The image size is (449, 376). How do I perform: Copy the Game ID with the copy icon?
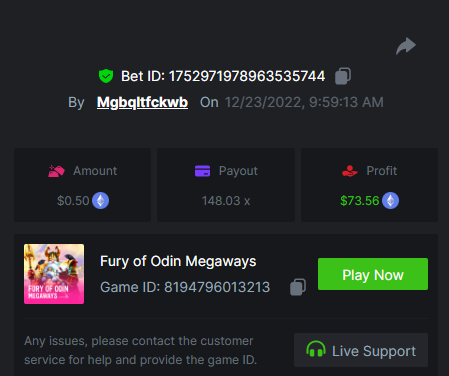click(298, 287)
